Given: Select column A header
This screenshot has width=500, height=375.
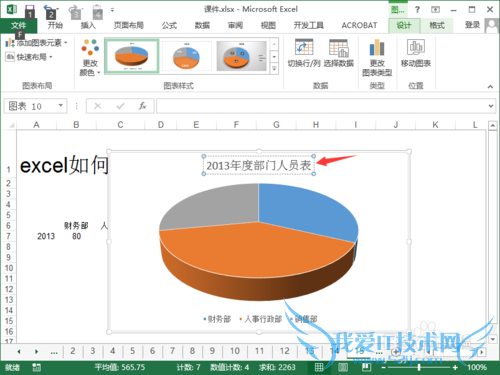Looking at the screenshot, I should 36,125.
